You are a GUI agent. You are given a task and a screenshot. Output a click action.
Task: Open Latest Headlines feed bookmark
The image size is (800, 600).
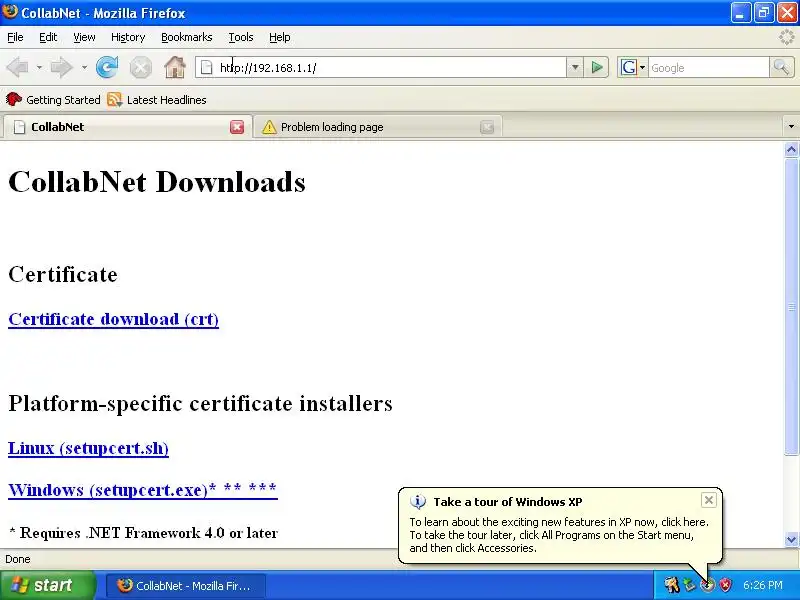pos(157,100)
